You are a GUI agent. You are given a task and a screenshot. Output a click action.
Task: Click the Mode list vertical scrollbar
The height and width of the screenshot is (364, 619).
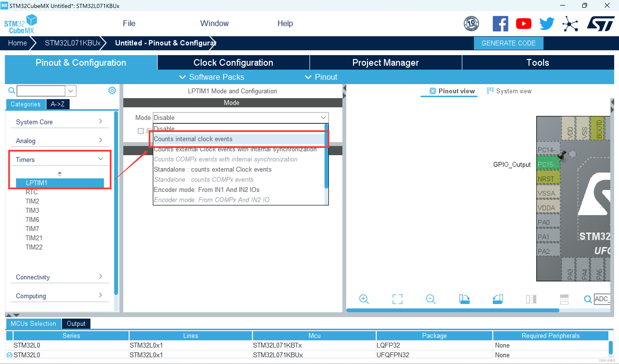326,156
